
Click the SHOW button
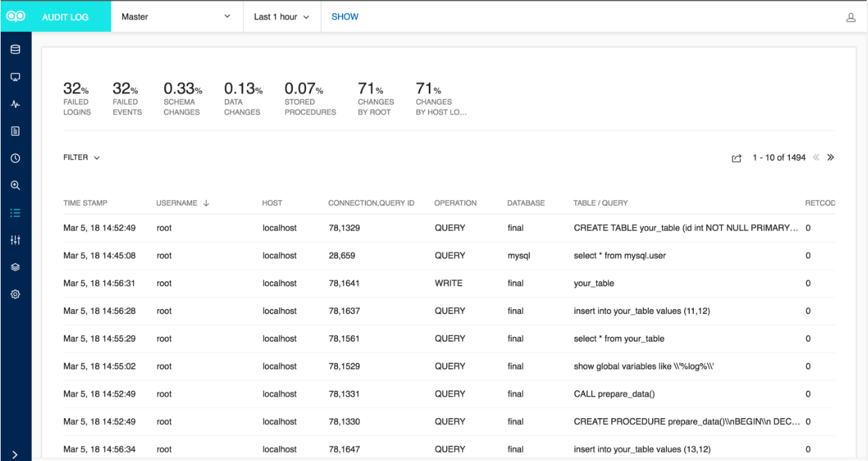point(345,17)
